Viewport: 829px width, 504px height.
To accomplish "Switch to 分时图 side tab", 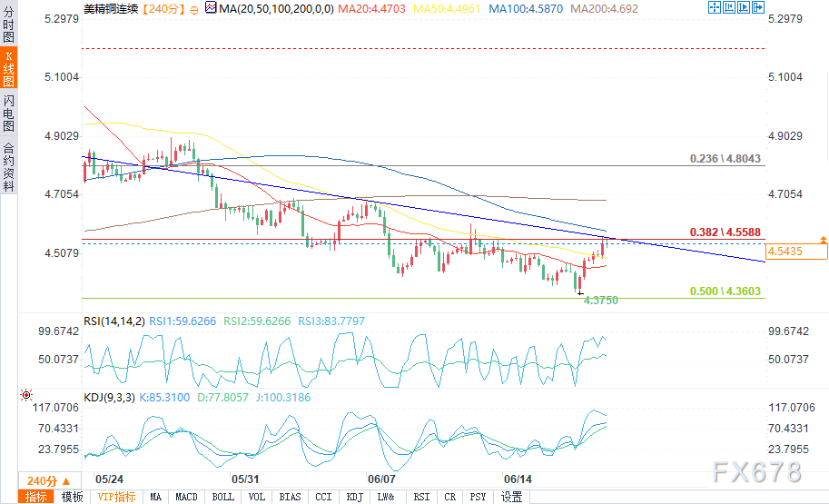I will [8, 25].
